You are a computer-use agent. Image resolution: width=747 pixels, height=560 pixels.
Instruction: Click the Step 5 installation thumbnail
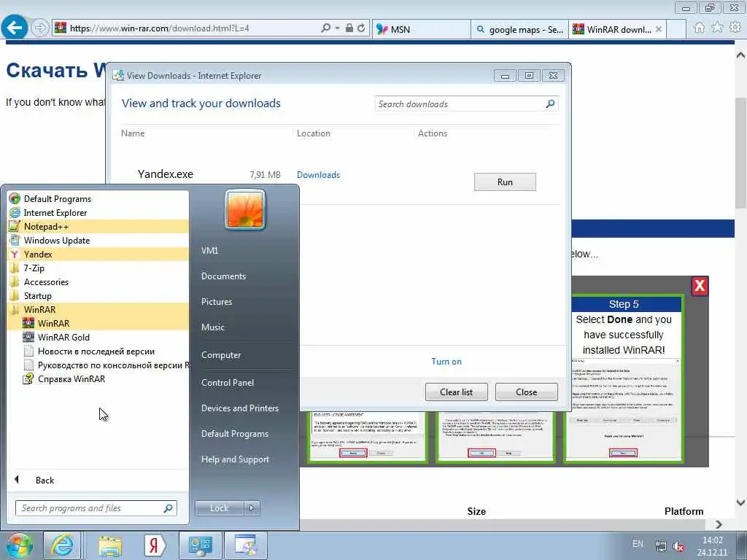point(624,378)
